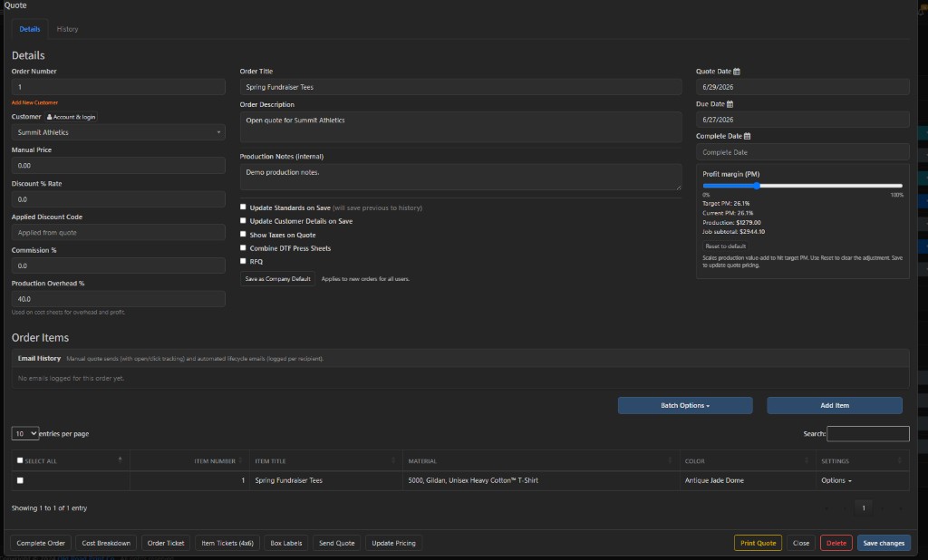Image resolution: width=928 pixels, height=560 pixels.
Task: Click in the Order Description textarea
Action: (460, 127)
